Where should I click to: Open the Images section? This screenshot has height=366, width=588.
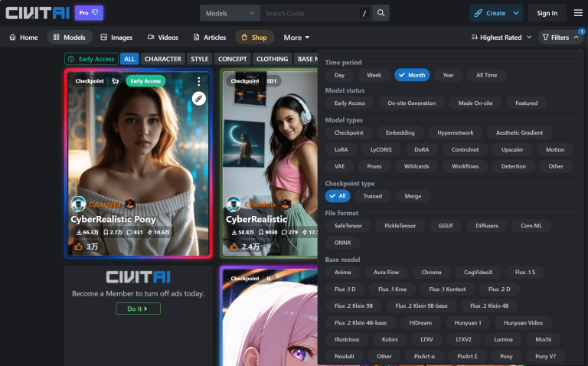pos(116,37)
